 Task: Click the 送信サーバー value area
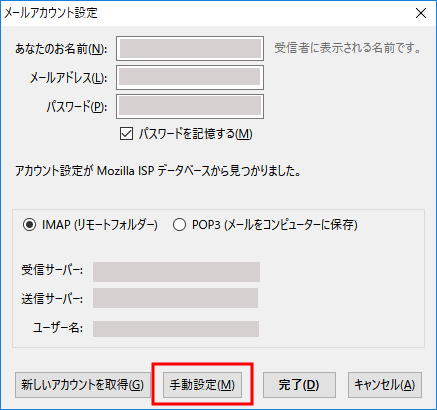pos(175,298)
